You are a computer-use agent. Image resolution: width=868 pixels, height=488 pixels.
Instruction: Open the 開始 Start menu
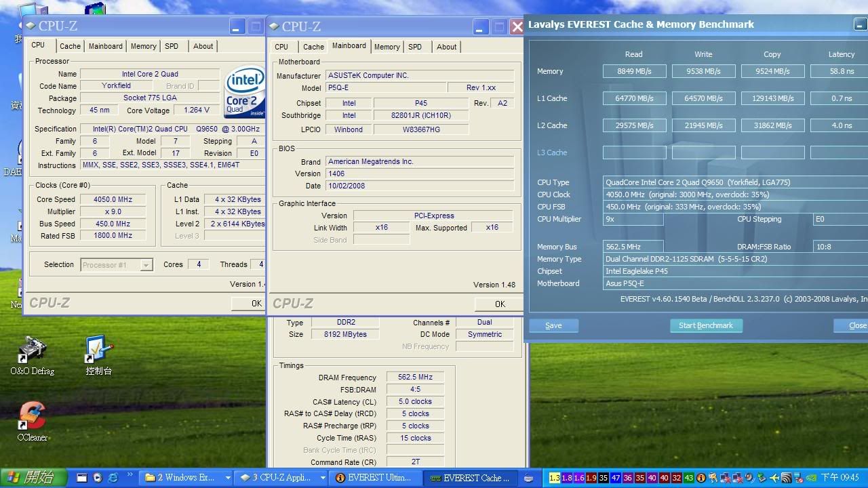coord(34,478)
